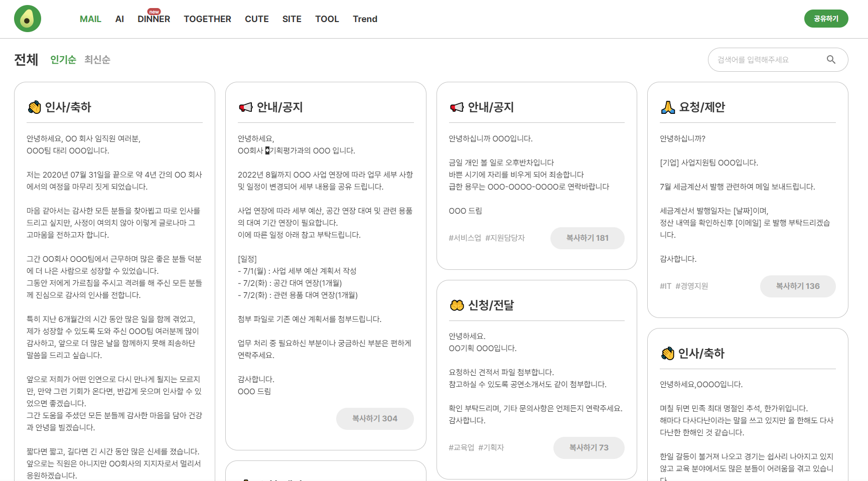Click the waving hand icon in the 추석 인사/축하 card
The height and width of the screenshot is (481, 868).
tap(667, 353)
